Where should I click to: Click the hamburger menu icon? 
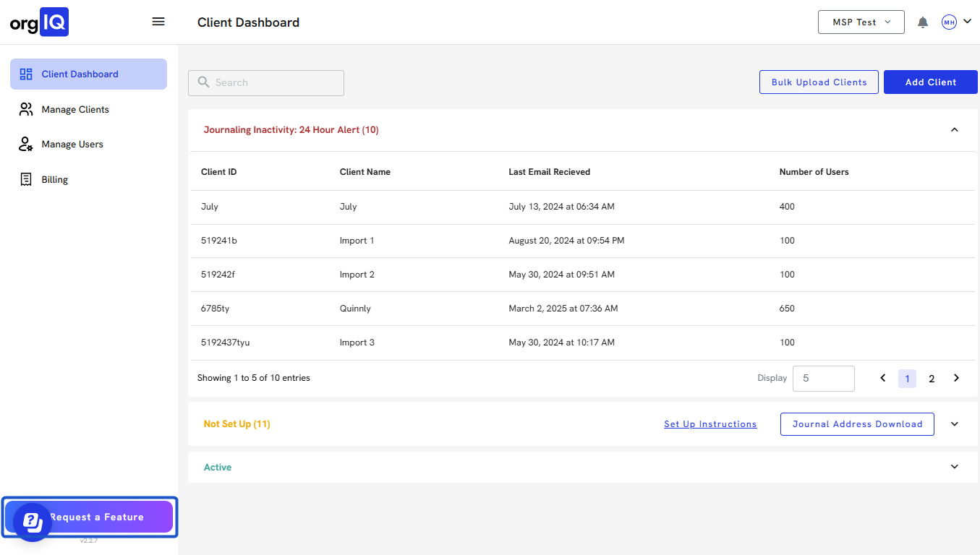pyautogui.click(x=158, y=22)
